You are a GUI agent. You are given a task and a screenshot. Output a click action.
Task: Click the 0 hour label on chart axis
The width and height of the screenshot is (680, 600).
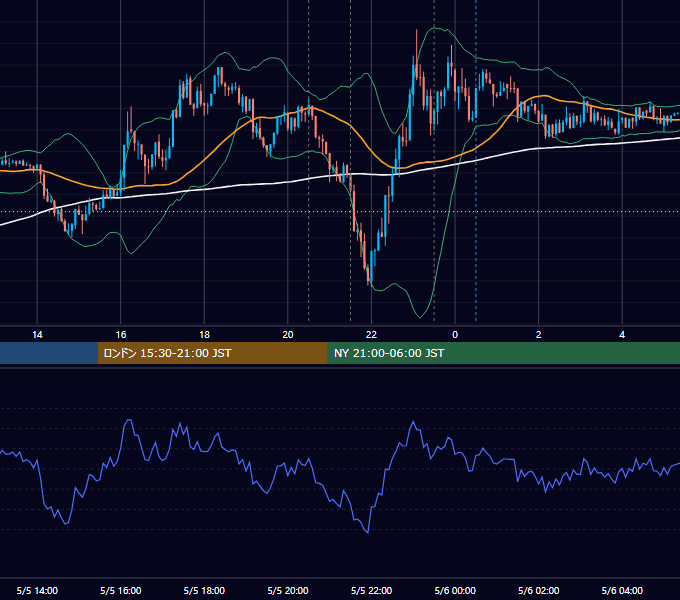click(x=455, y=335)
